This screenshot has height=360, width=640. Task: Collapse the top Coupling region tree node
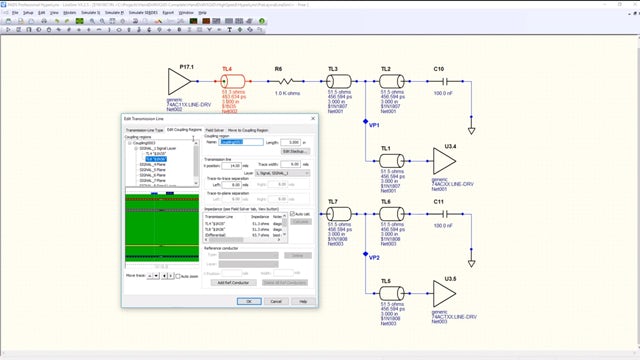(130, 143)
